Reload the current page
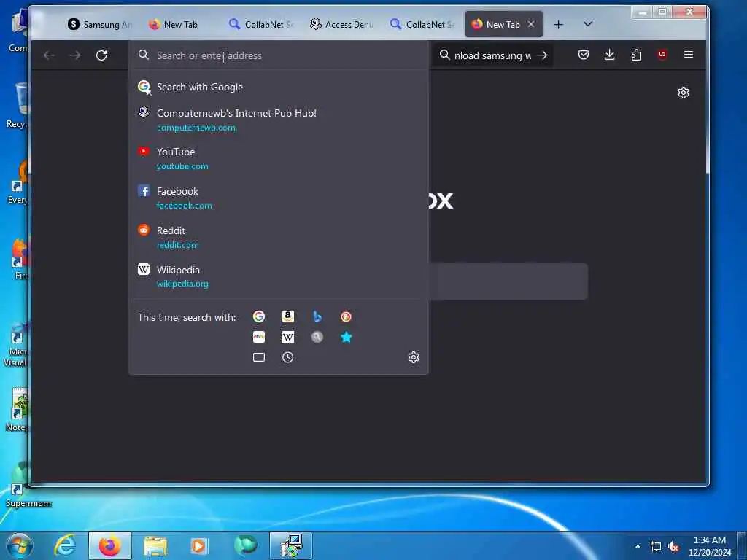747x560 pixels. 101,55
